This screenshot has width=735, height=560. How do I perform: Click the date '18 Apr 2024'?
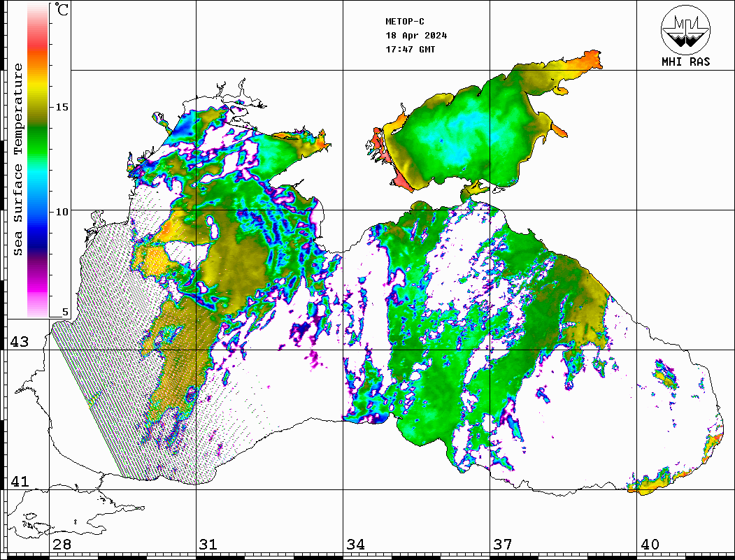[416, 36]
